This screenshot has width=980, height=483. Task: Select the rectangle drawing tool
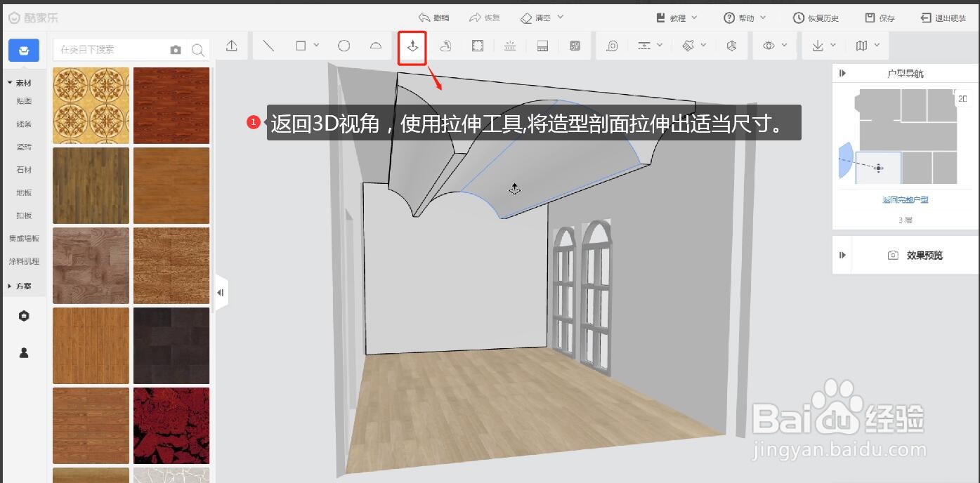pos(301,46)
